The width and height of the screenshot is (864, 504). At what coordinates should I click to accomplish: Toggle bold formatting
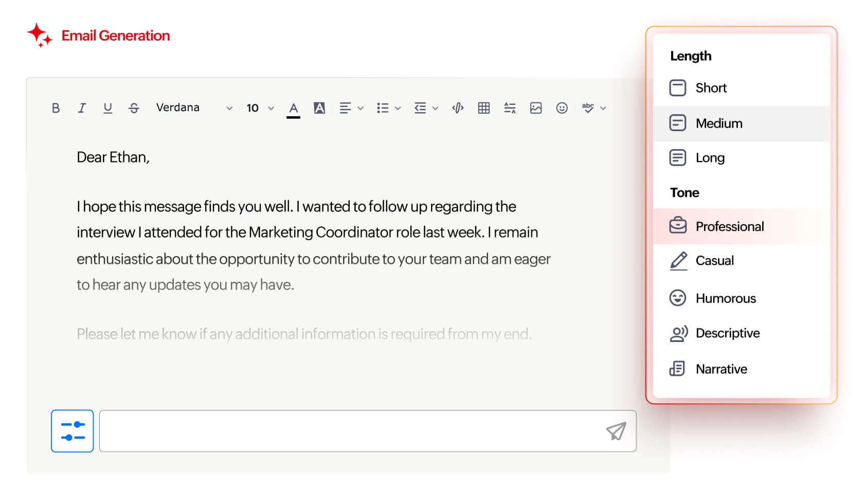tap(56, 107)
